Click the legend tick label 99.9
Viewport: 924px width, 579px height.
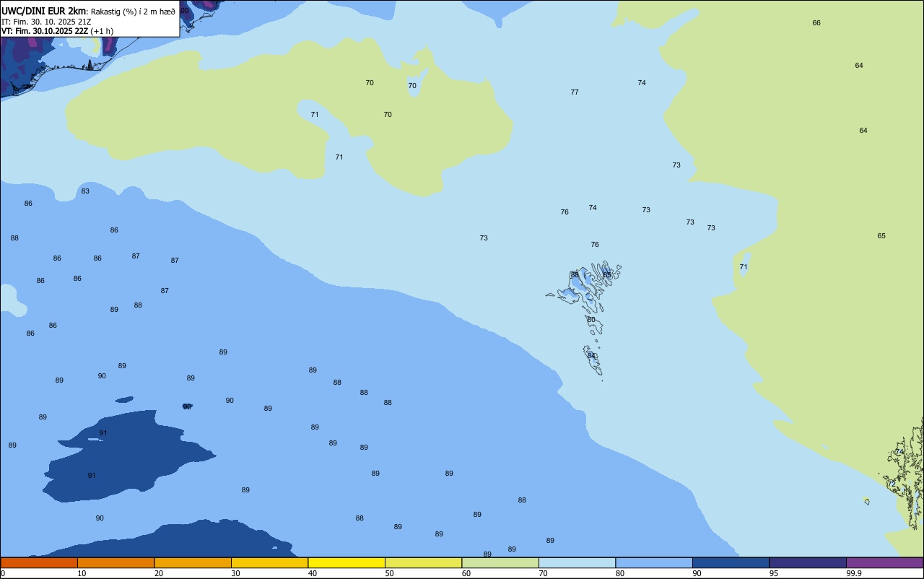click(x=854, y=573)
